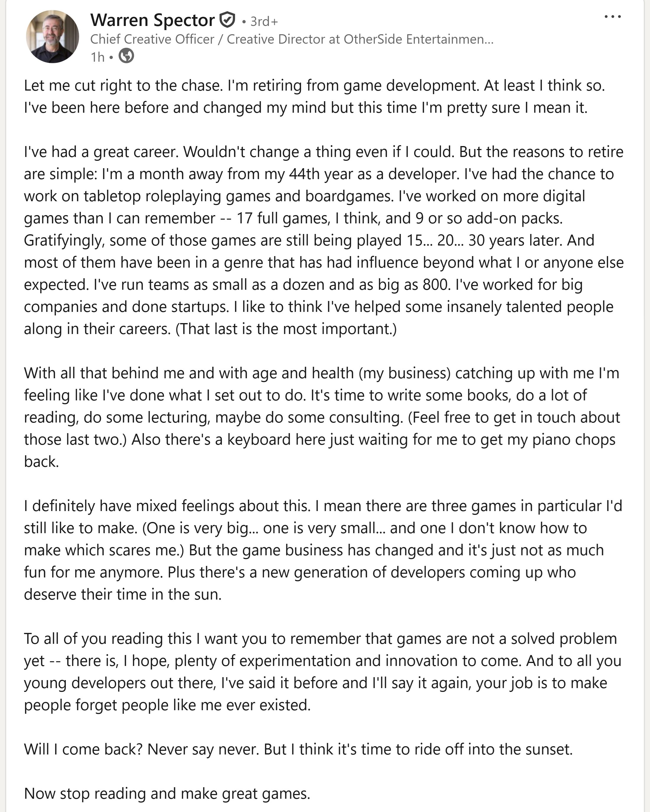Image resolution: width=650 pixels, height=812 pixels.
Task: Click the paragraph starting 'To all of you reading'
Action: tap(323, 672)
